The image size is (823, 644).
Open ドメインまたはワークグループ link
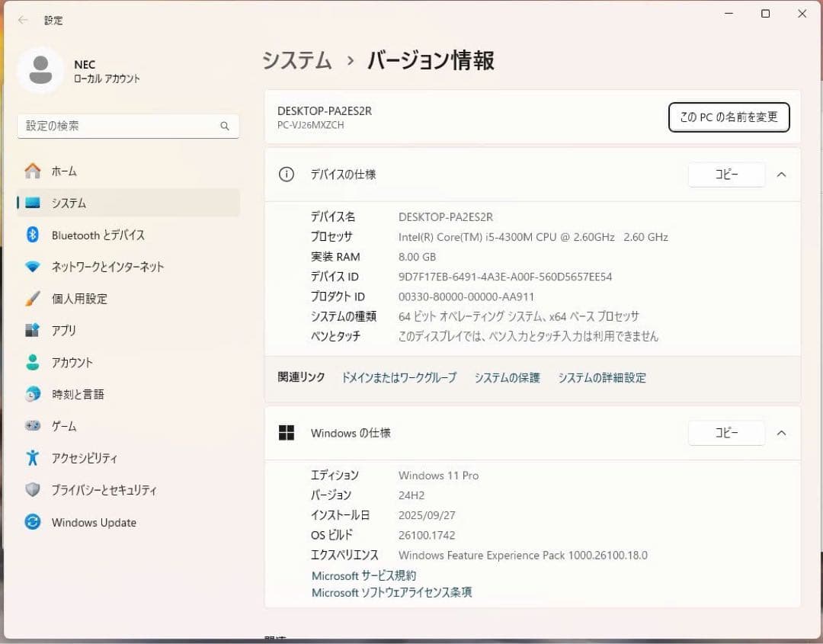(x=399, y=377)
